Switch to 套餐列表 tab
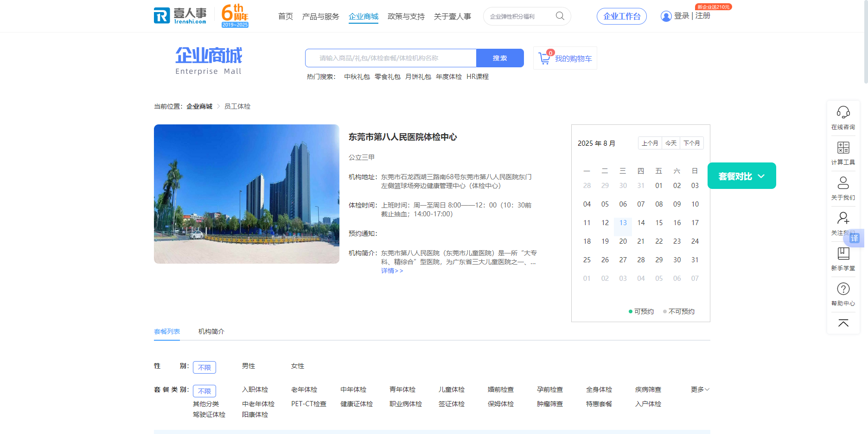 point(167,331)
